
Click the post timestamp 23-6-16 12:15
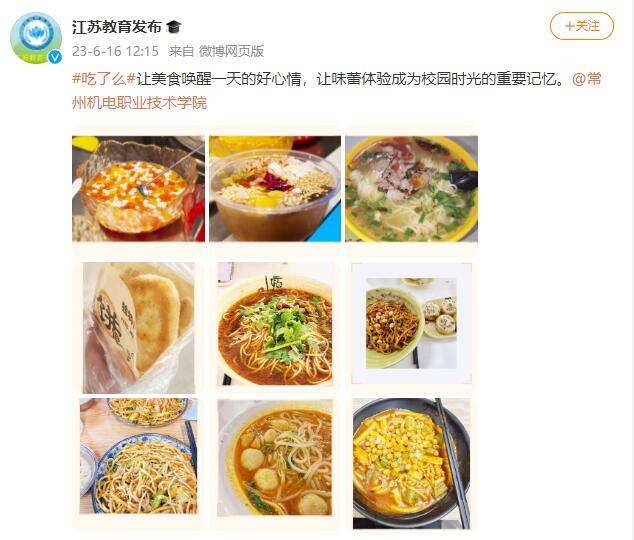tap(115, 51)
